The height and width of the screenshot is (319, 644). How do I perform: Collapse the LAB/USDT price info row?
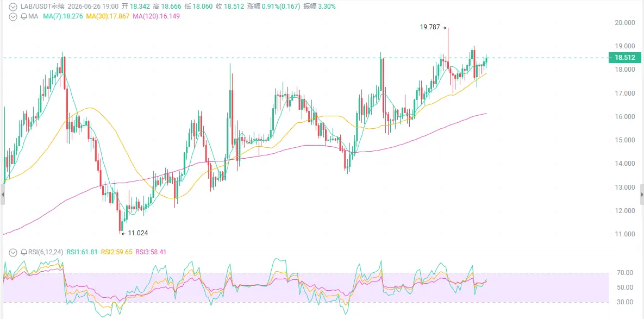[x=13, y=7]
